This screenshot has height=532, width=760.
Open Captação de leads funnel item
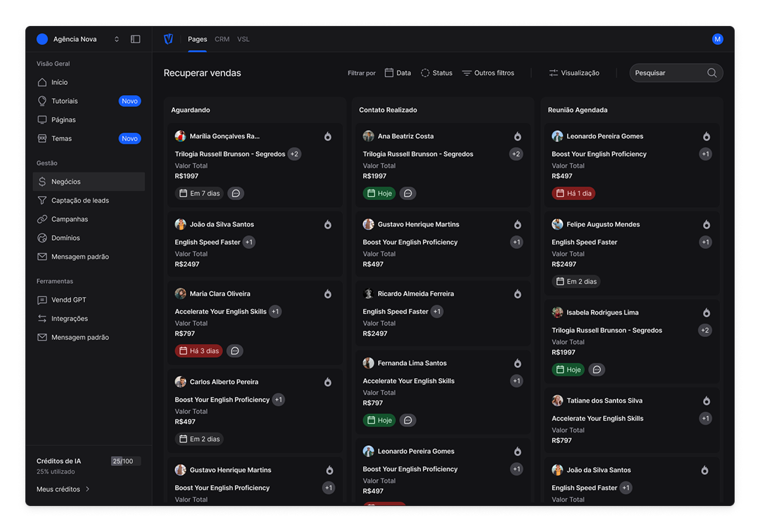[x=80, y=201]
